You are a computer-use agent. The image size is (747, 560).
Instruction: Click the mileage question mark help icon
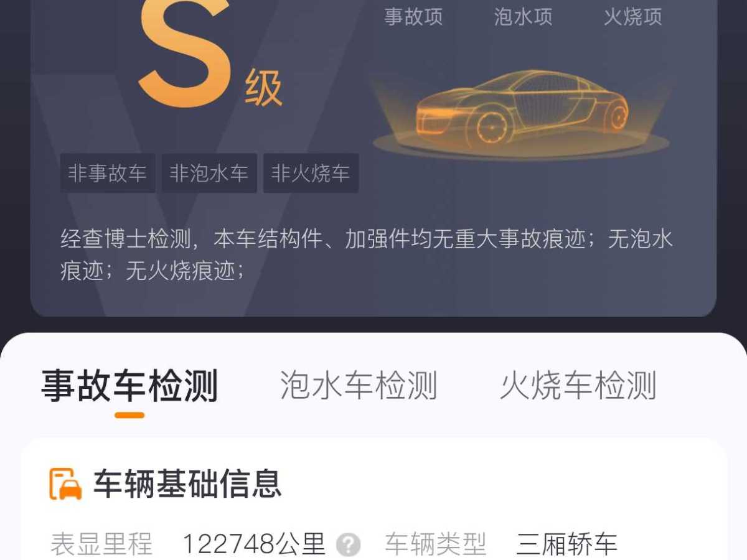pyautogui.click(x=349, y=544)
